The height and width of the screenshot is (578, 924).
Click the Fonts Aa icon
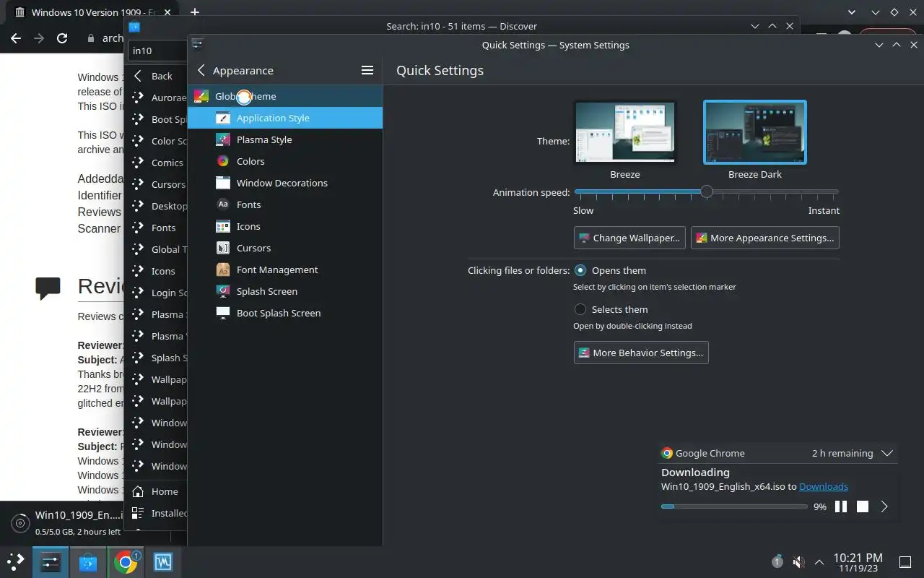tap(223, 204)
